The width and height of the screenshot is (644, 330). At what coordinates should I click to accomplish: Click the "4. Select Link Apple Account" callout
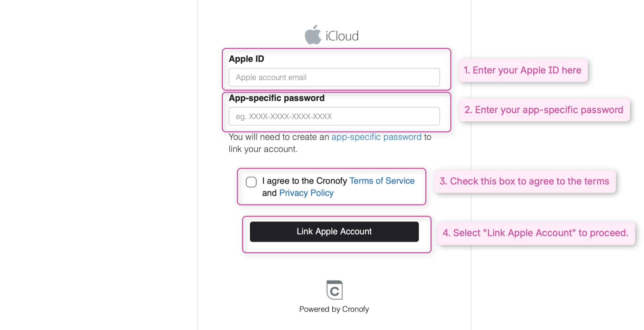pyautogui.click(x=535, y=233)
